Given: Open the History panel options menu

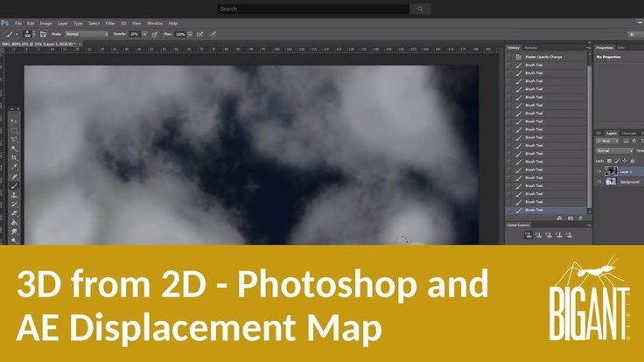Looking at the screenshot, I should [588, 48].
